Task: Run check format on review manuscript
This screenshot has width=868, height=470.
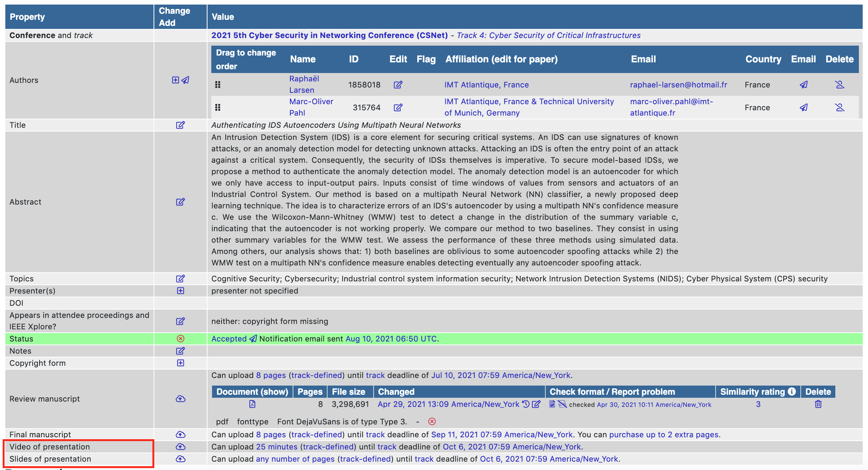Action: [x=552, y=404]
